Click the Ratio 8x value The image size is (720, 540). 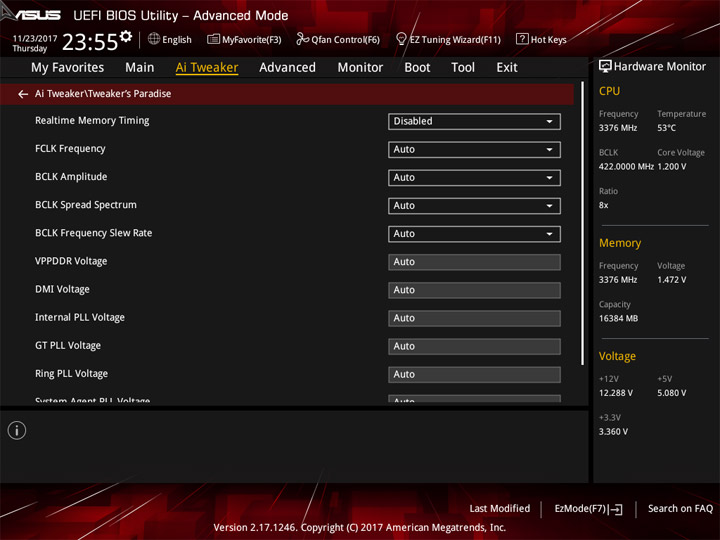coord(603,206)
